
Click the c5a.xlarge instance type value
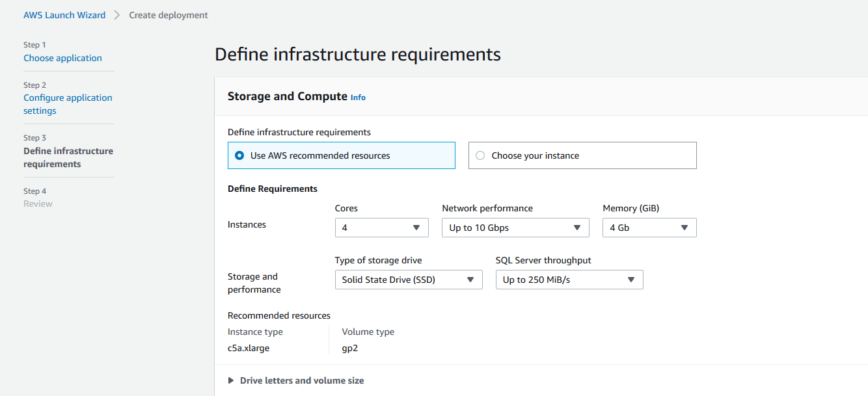249,348
